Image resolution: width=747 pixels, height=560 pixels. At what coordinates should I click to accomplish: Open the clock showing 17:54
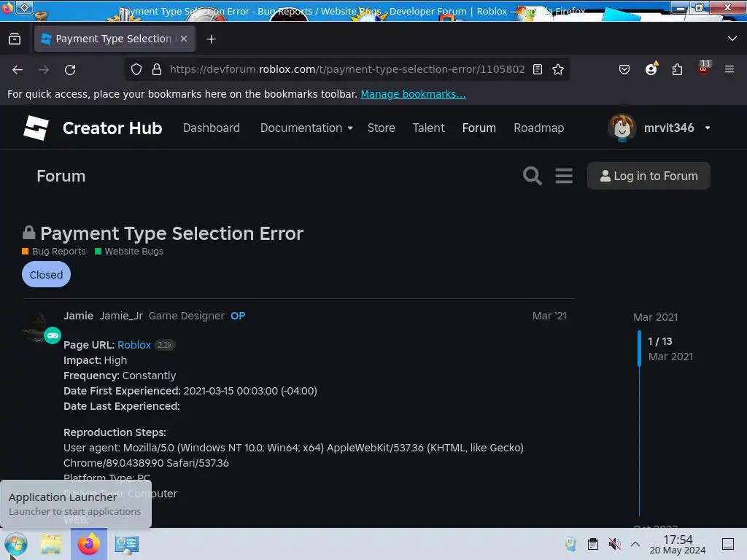pos(678,544)
